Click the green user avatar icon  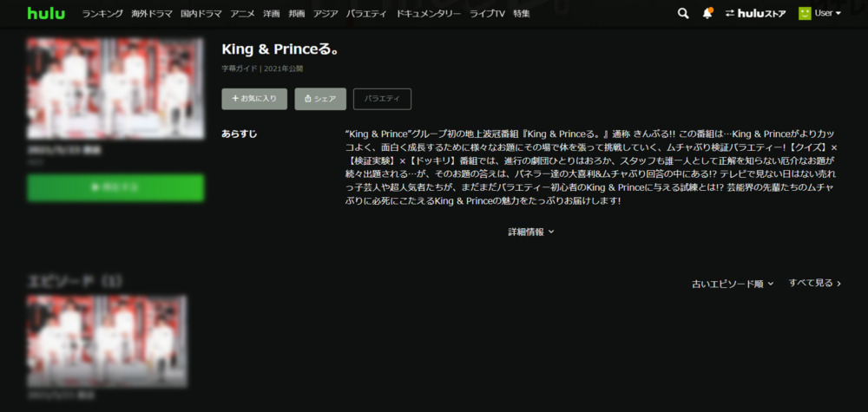805,13
